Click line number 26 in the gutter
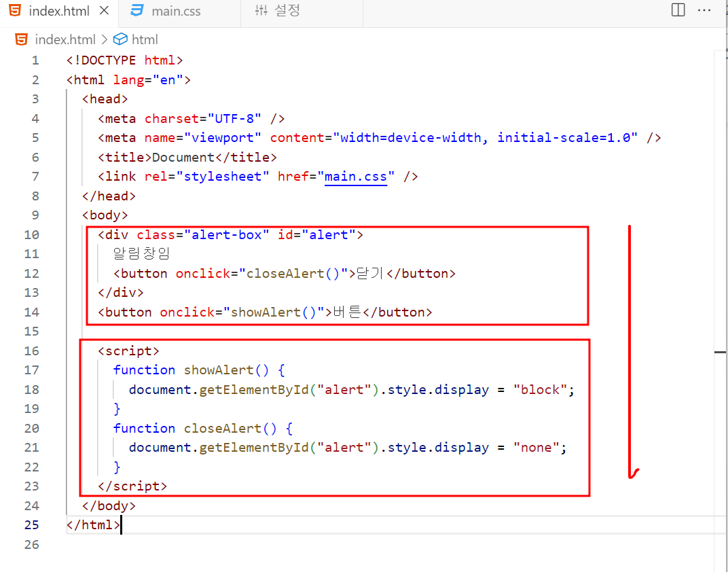Screen dimensions: 728x572 pos(31,544)
